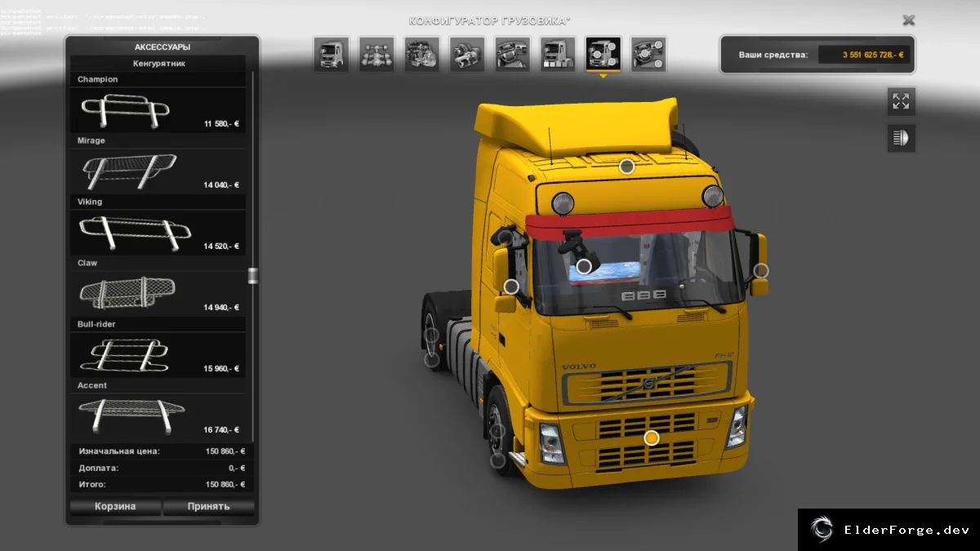Select the exterior accessories tab
980x551 pixels.
point(604,54)
